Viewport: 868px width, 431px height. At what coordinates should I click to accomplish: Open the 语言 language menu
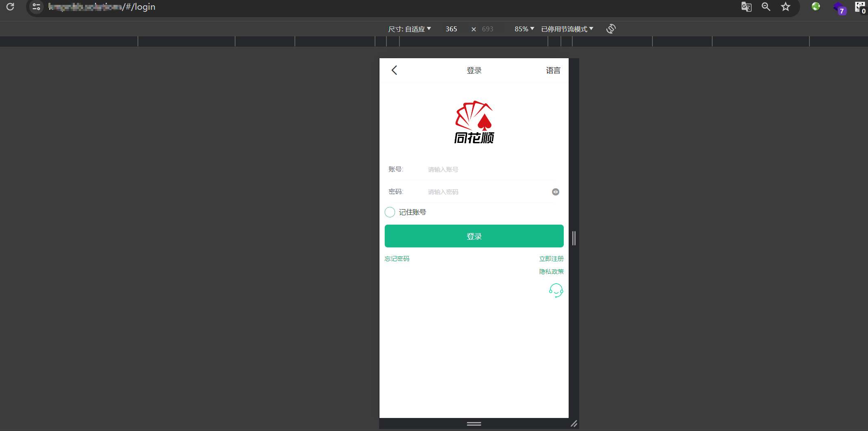pos(553,70)
